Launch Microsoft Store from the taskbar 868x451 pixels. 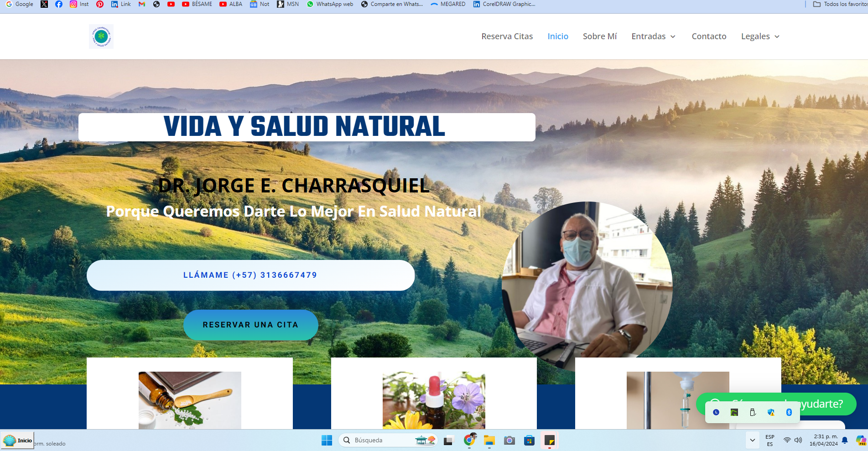(x=529, y=440)
